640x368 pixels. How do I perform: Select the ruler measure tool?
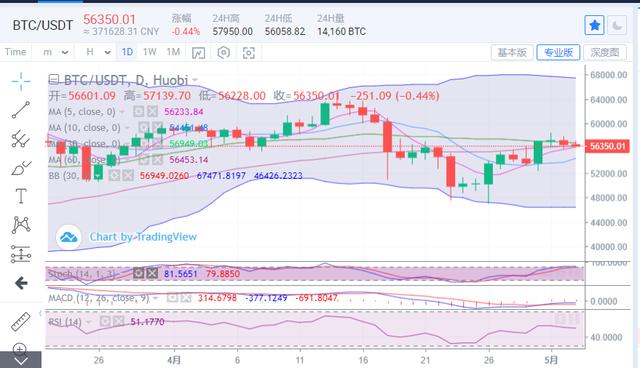(x=21, y=321)
